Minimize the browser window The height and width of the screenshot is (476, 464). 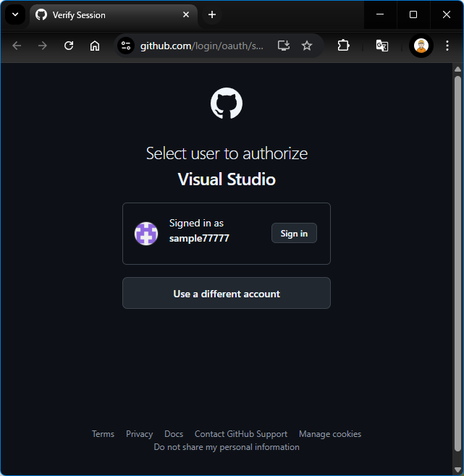coord(380,14)
